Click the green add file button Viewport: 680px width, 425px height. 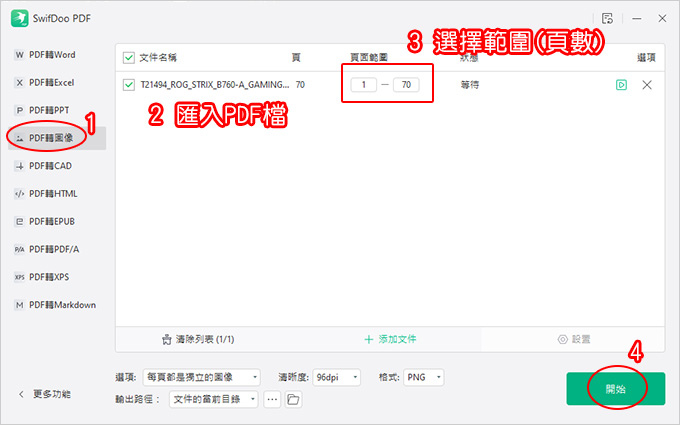[390, 339]
